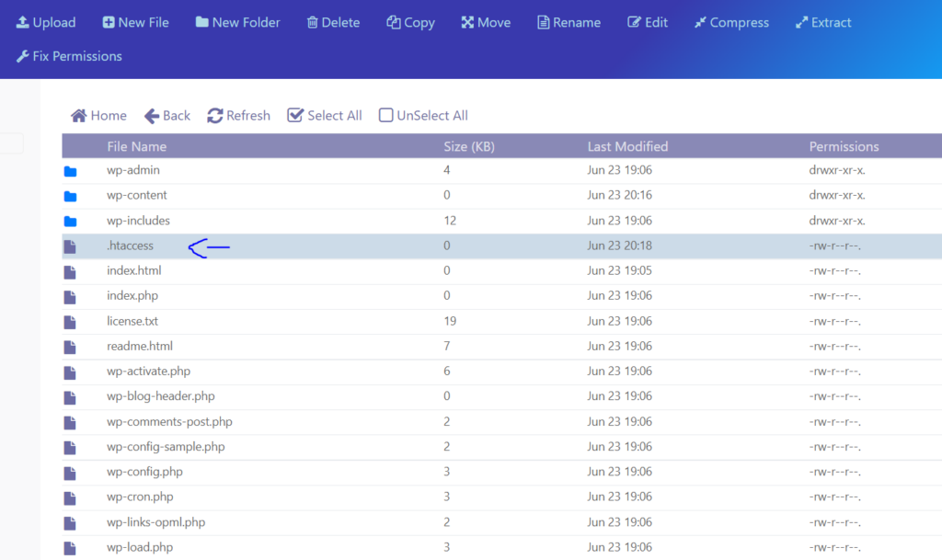
Task: Click the .htaccess file icon
Action: click(70, 246)
